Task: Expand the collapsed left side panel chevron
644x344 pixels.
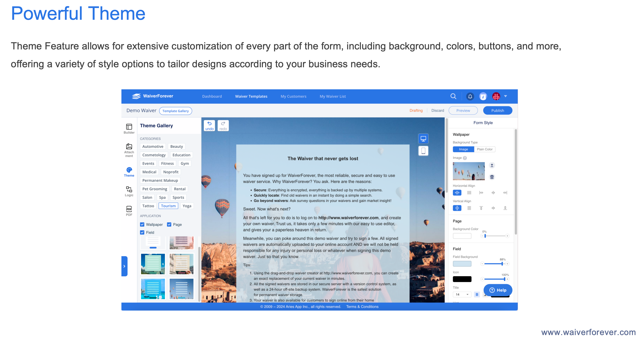Action: click(124, 266)
